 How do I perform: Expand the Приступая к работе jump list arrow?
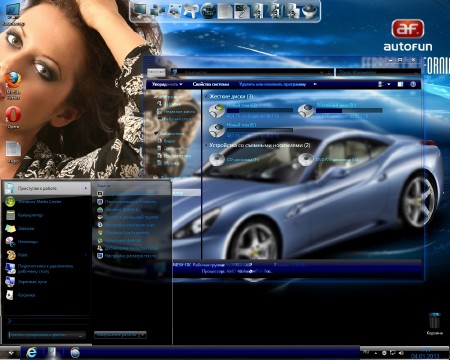click(86, 188)
